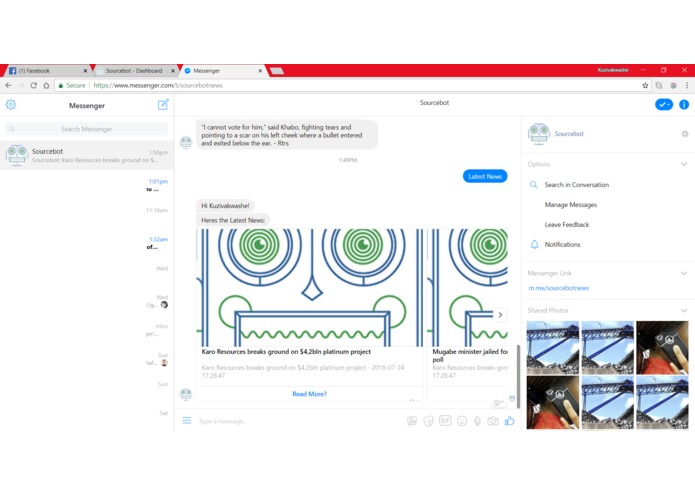This screenshot has width=695, height=494.
Task: Open conversation timestamped 1:01pm
Action: (87, 185)
